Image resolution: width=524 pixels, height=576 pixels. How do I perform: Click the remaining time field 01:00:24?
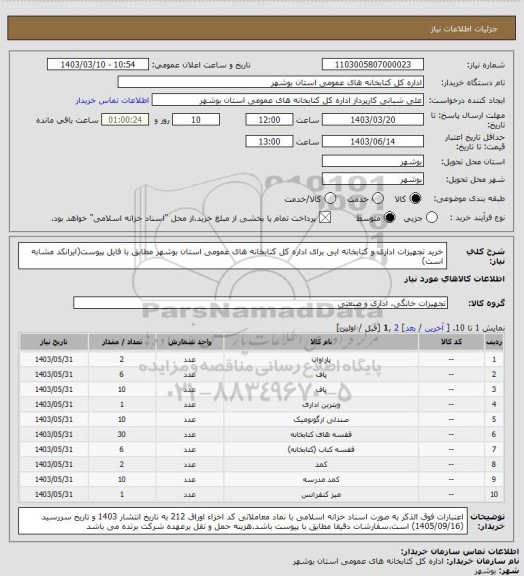tap(125, 120)
